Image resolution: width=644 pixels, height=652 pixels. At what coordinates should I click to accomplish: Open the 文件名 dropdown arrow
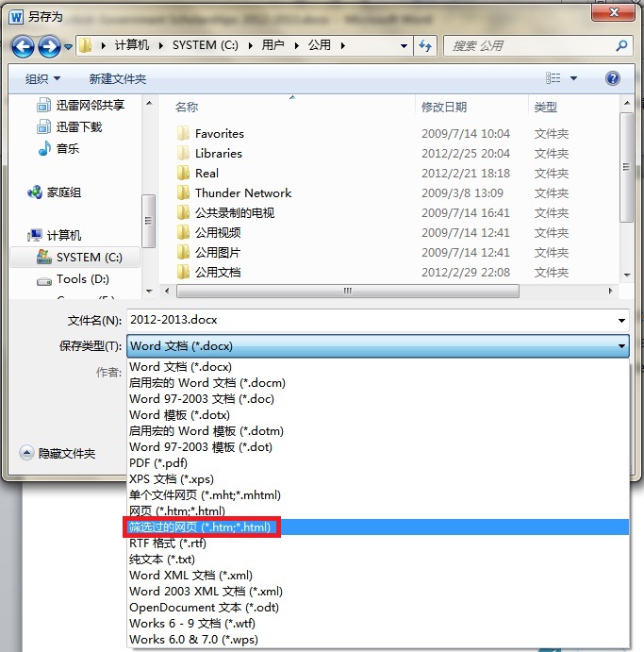621,320
